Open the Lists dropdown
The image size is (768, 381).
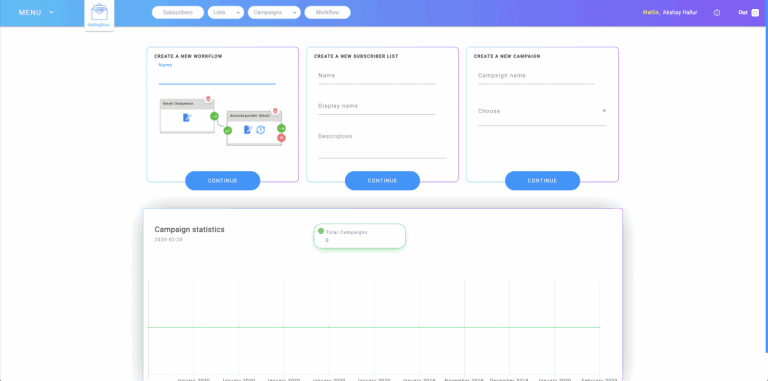tap(226, 12)
